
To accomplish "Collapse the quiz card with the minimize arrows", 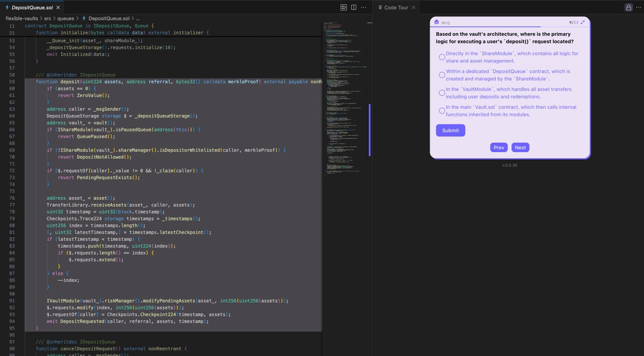I will pyautogui.click(x=583, y=22).
